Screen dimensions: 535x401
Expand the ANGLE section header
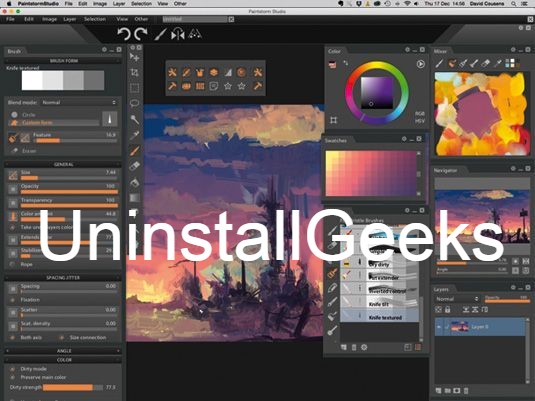(x=63, y=351)
